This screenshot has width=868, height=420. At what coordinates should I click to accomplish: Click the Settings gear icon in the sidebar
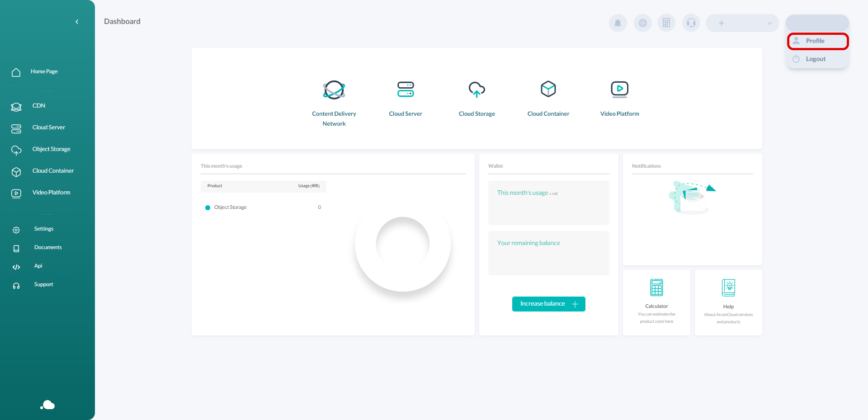pyautogui.click(x=16, y=230)
